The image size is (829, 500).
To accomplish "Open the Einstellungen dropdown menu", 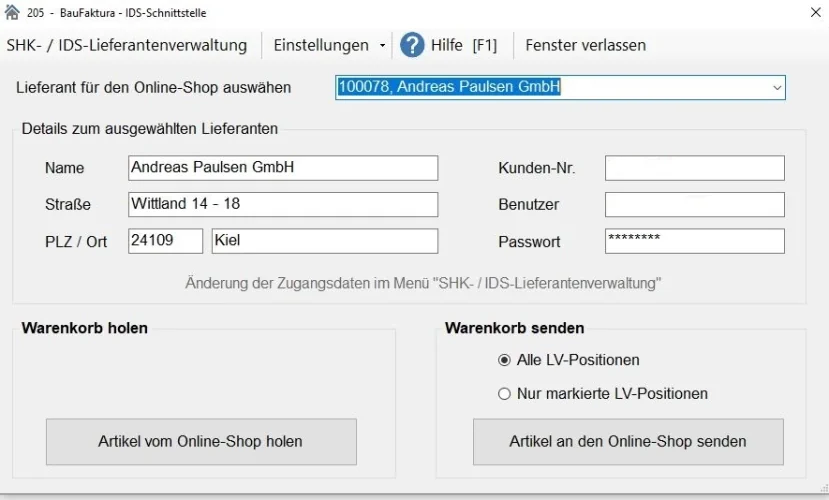I will coord(328,45).
